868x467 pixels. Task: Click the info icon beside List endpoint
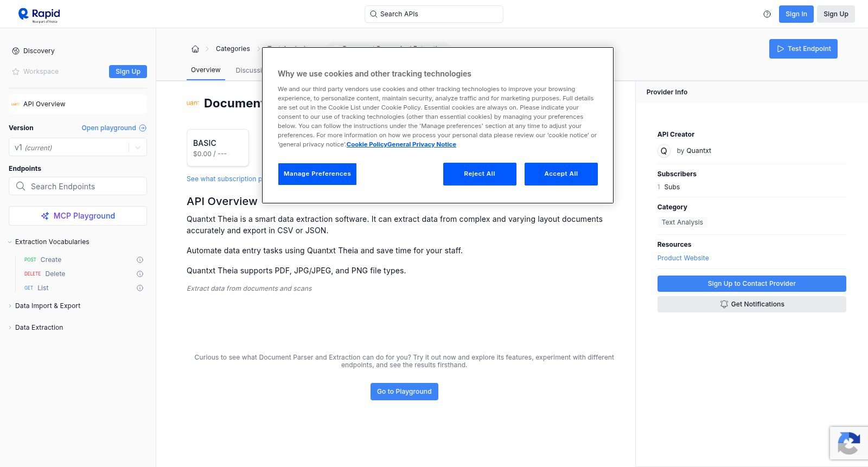point(140,288)
